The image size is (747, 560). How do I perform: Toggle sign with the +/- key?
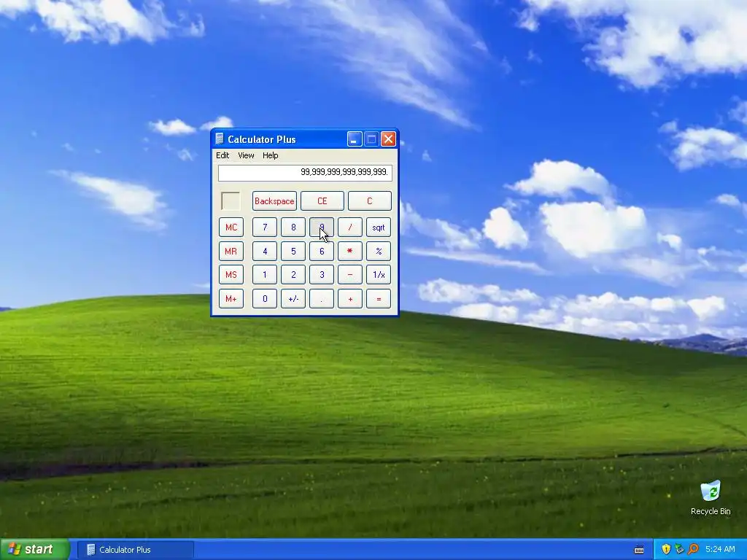293,298
